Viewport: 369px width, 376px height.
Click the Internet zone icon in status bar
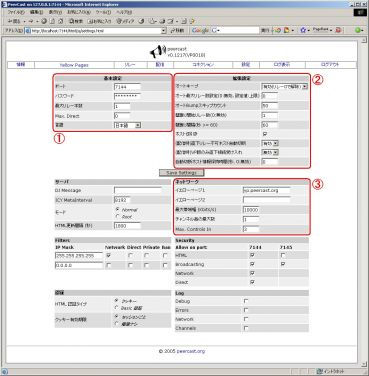319,371
